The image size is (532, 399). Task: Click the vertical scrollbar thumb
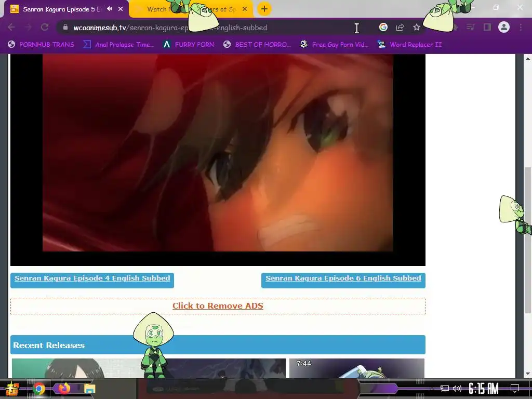(528, 240)
